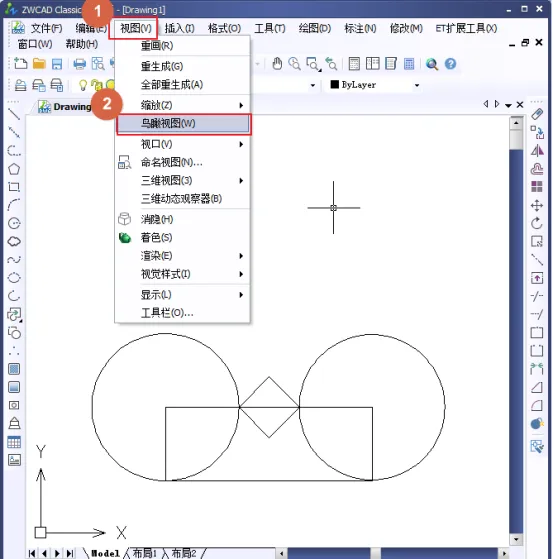Open the 帮助(H) menu
Viewport: 554px width, 559px height.
point(82,44)
